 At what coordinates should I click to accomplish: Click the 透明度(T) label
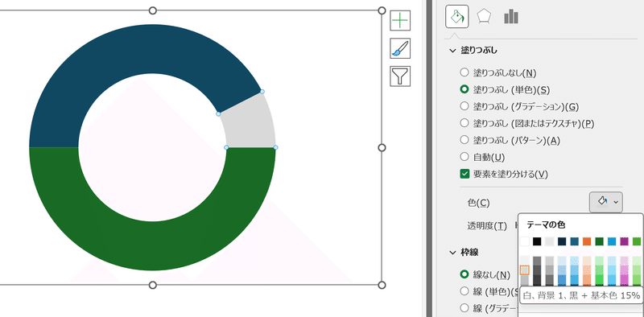pyautogui.click(x=487, y=225)
